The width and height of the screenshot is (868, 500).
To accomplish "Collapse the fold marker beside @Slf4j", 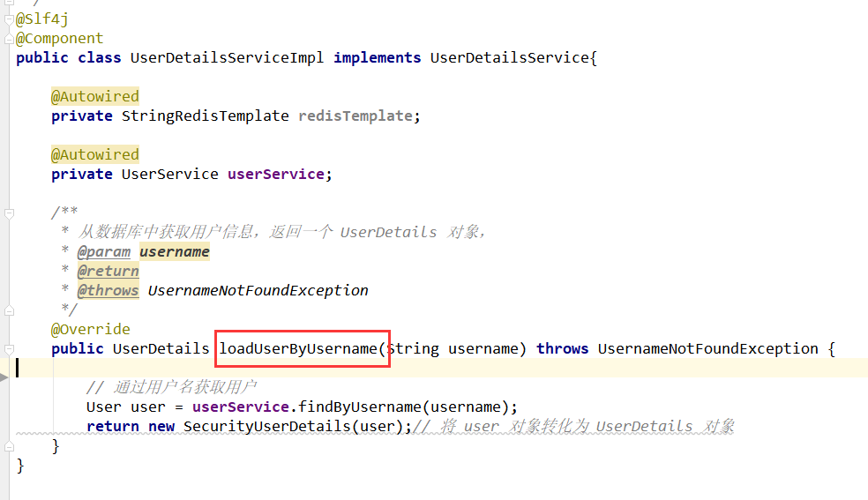I will point(9,19).
